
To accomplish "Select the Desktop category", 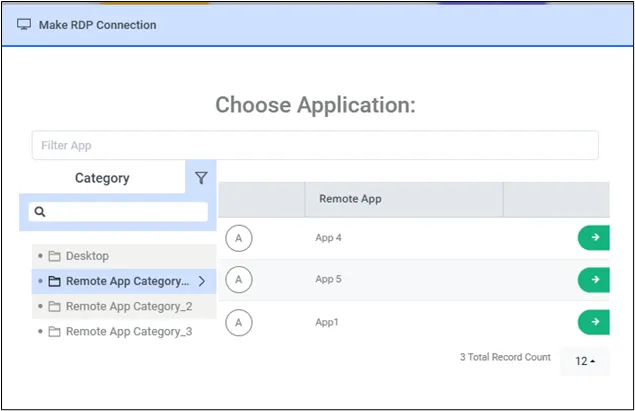I will pos(124,256).
